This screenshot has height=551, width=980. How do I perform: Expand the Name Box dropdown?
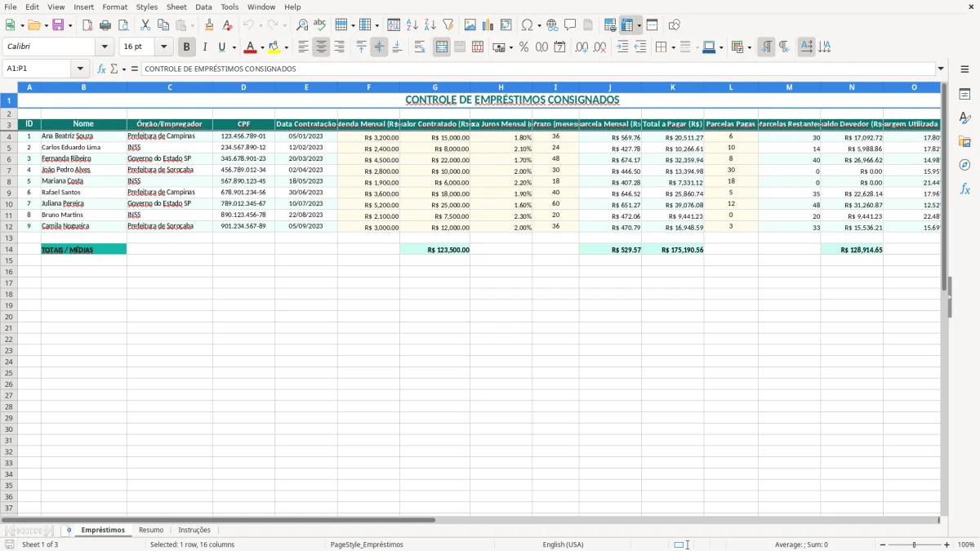[80, 69]
